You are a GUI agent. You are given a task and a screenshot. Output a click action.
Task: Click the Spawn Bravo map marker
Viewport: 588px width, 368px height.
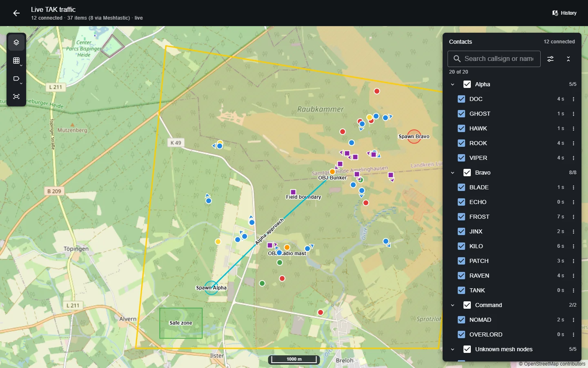pos(414,137)
